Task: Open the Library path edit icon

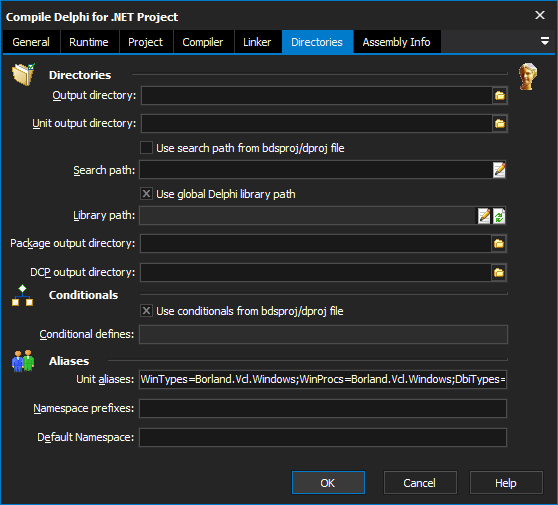Action: [484, 216]
